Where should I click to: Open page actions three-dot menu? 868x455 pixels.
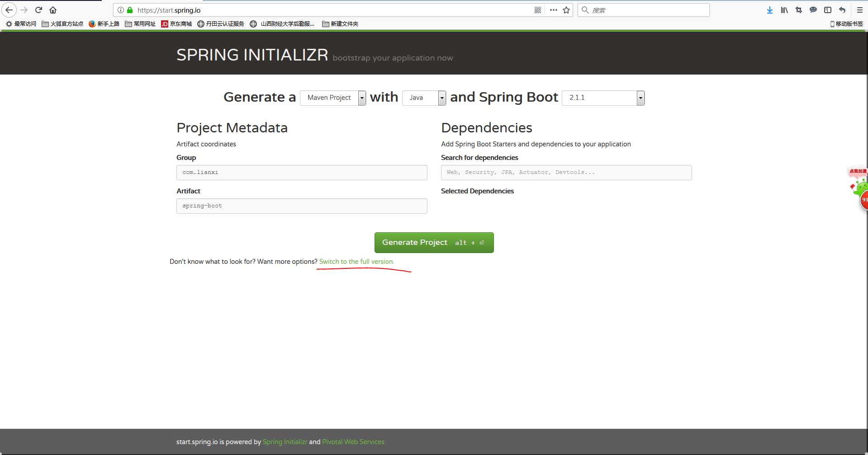pos(553,10)
